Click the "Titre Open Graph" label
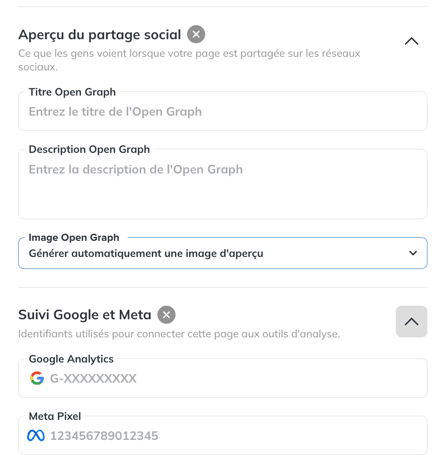Screen dimensions: 440x455 (72, 92)
